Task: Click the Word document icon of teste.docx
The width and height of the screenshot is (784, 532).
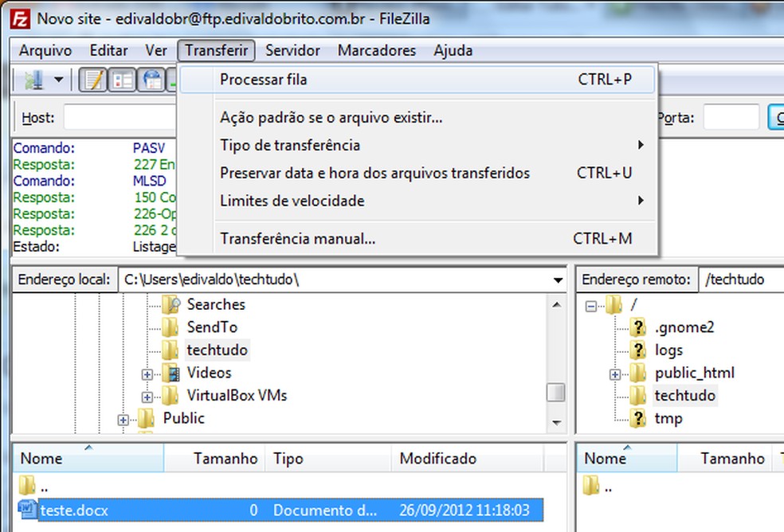Action: (x=28, y=509)
